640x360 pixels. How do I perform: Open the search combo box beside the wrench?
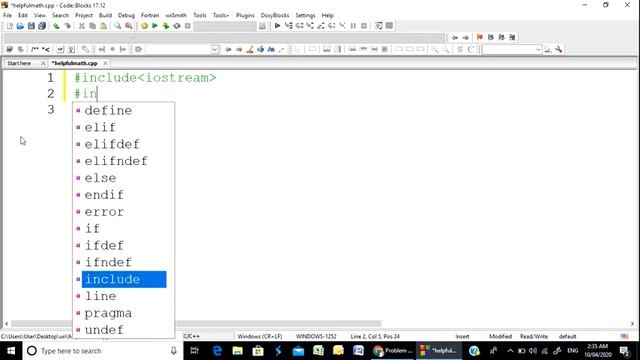point(512,49)
